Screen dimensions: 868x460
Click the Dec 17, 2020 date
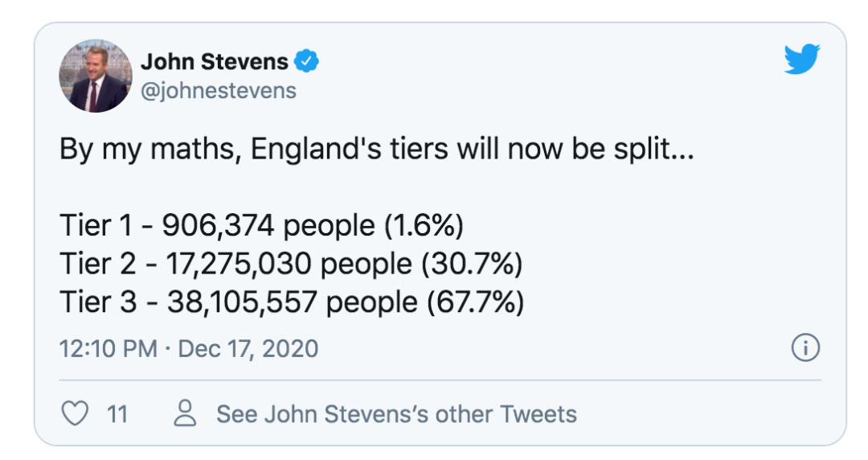tap(248, 349)
